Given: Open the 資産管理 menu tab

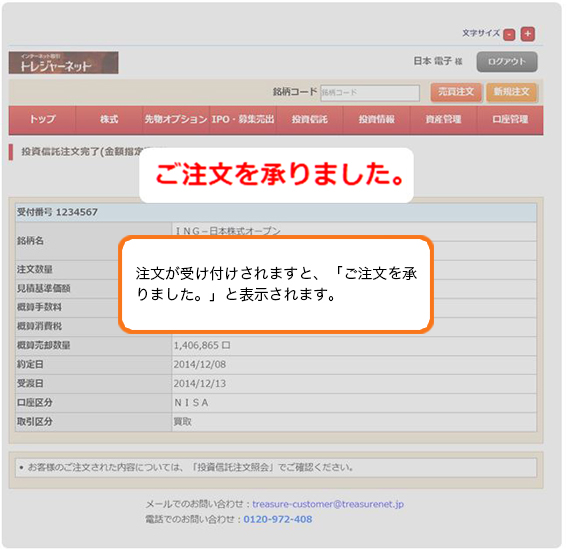Looking at the screenshot, I should pyautogui.click(x=443, y=120).
